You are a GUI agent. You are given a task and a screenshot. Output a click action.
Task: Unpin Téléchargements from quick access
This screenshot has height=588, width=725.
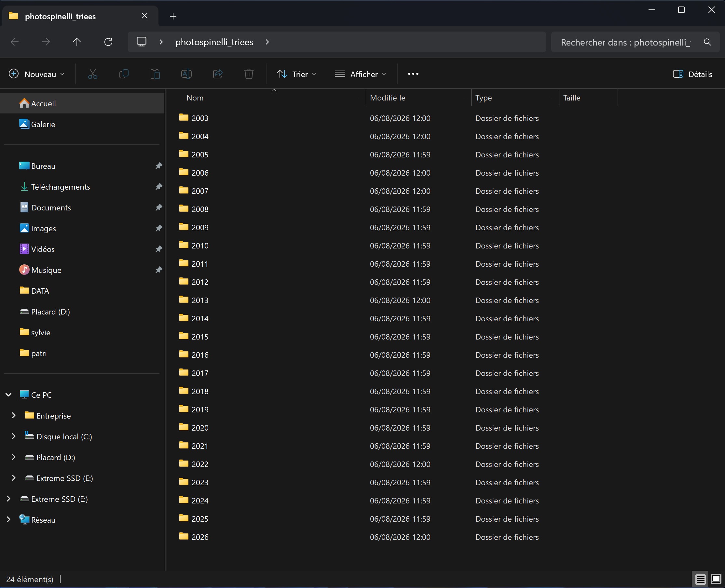pos(158,187)
